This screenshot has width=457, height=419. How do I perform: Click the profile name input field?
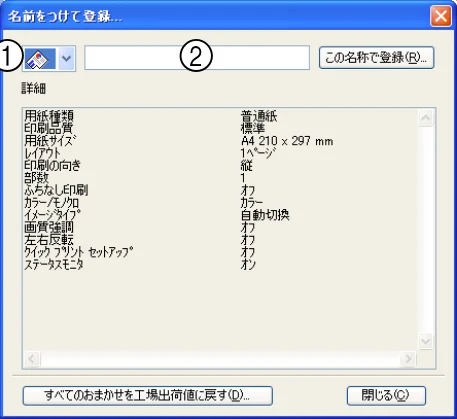coord(197,58)
